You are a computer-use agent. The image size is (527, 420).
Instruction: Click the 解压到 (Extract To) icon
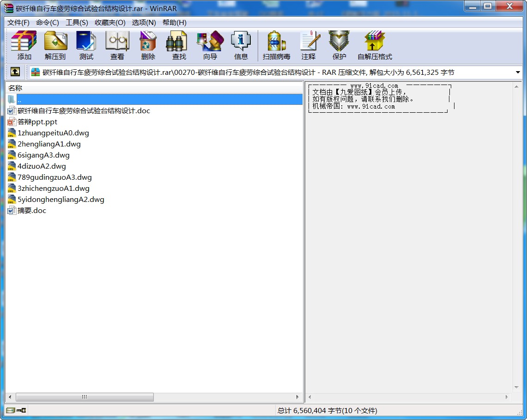(55, 45)
